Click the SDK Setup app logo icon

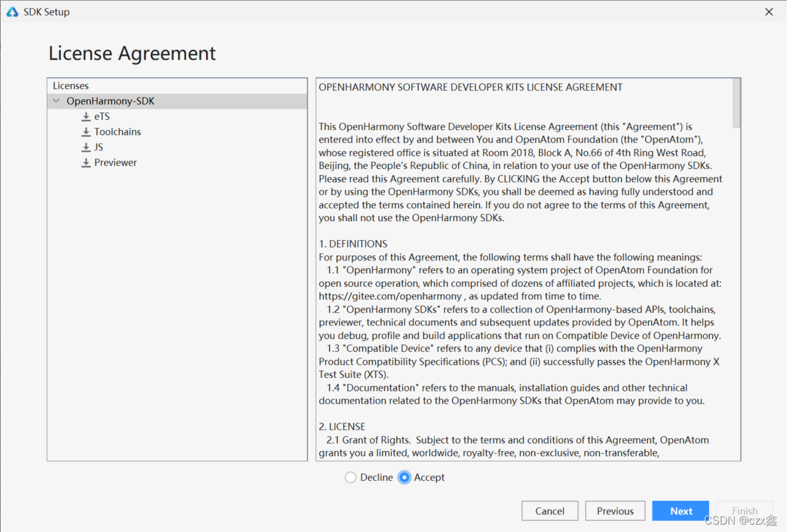pos(12,12)
